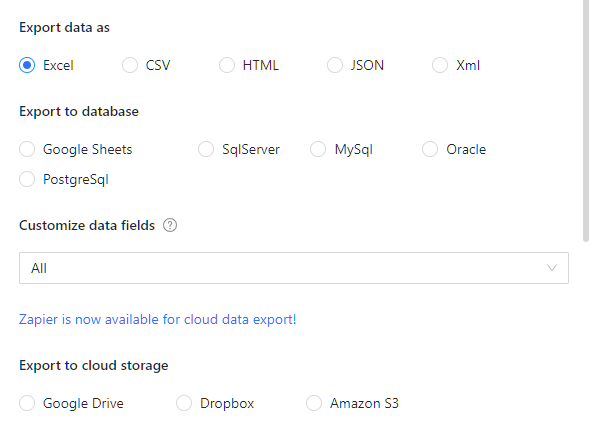Select Amazon S3 storage option

314,403
